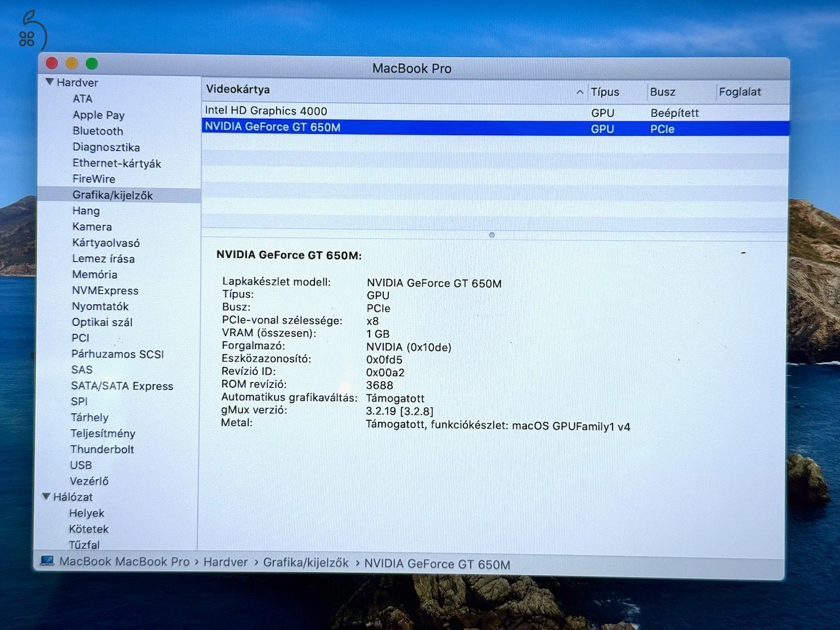
Task: Select USB in the sidebar
Action: pyautogui.click(x=81, y=465)
